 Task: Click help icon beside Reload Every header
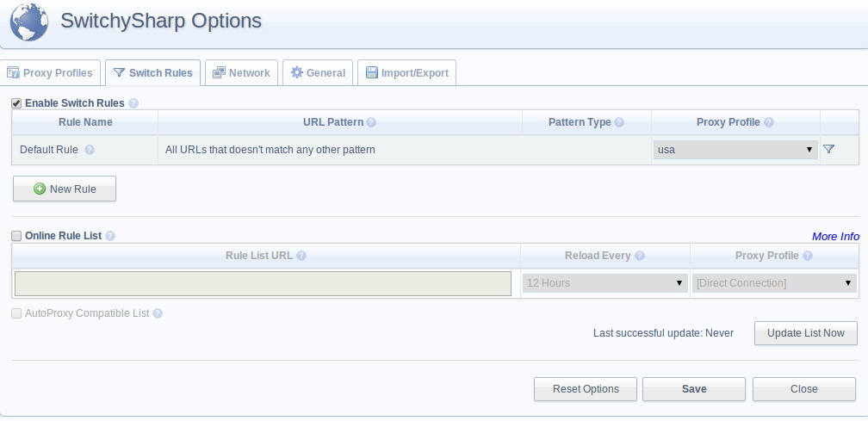point(639,256)
